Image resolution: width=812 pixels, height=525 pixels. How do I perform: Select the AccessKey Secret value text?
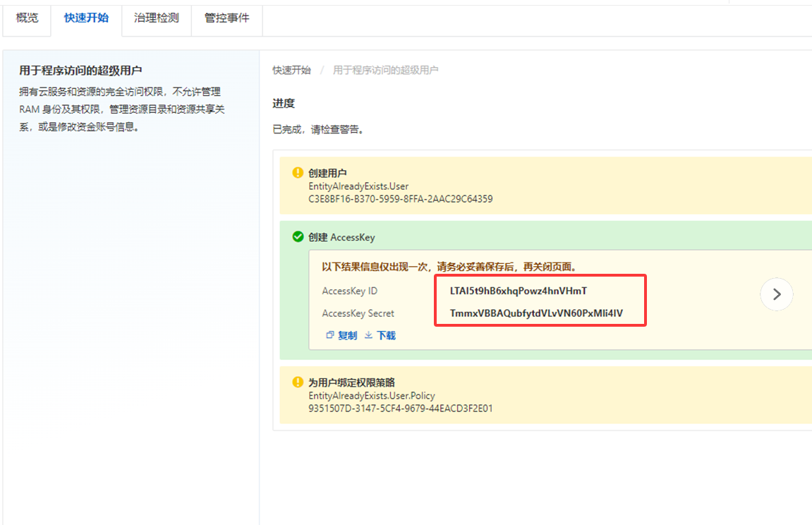coord(536,313)
